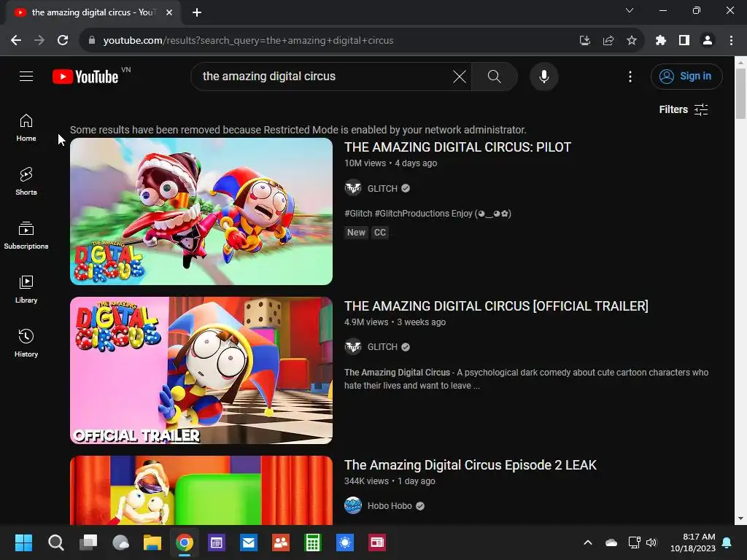
Task: Open volume control in system tray
Action: click(651, 542)
